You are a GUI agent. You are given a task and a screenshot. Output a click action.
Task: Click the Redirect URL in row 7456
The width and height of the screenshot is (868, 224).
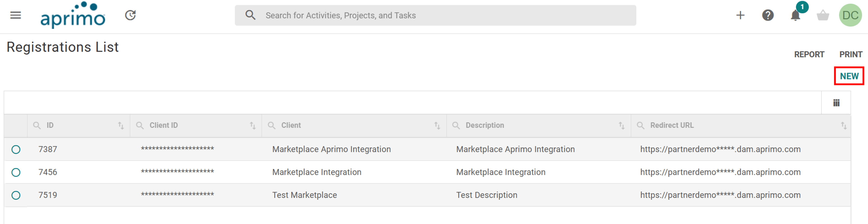coord(720,172)
